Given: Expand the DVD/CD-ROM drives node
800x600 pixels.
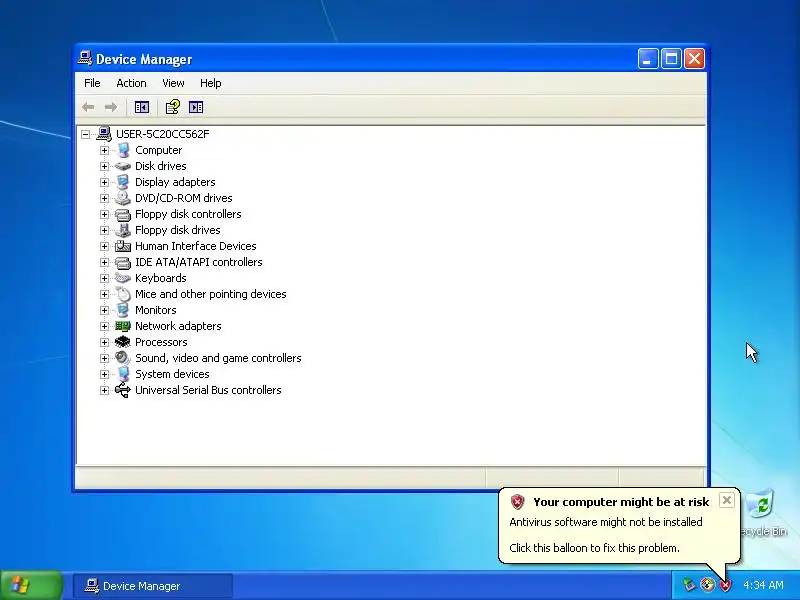Looking at the screenshot, I should click(105, 198).
